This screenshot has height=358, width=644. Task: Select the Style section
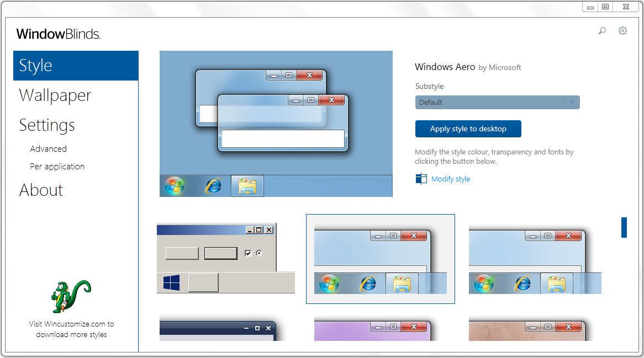coord(35,65)
